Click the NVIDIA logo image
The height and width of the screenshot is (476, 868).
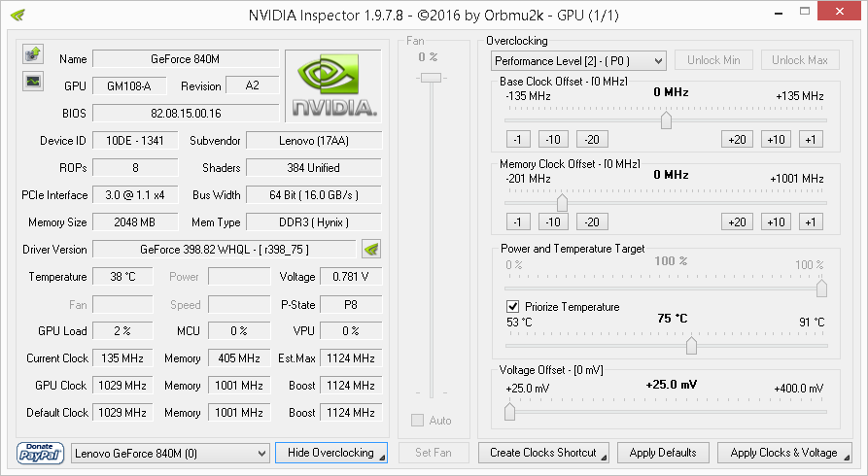[x=333, y=85]
